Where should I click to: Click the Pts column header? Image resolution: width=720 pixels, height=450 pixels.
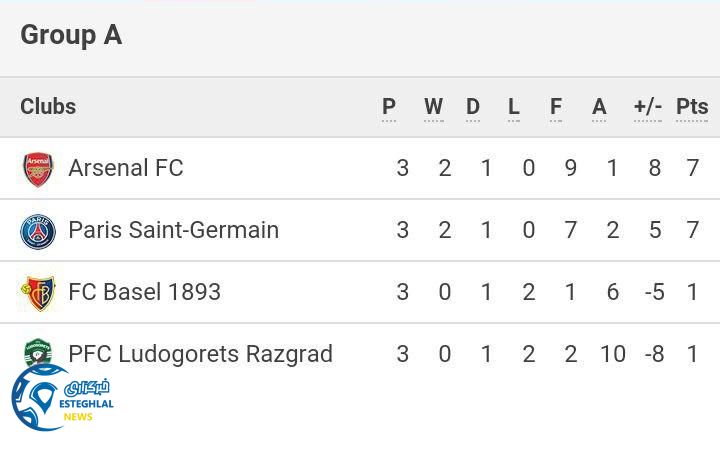692,106
